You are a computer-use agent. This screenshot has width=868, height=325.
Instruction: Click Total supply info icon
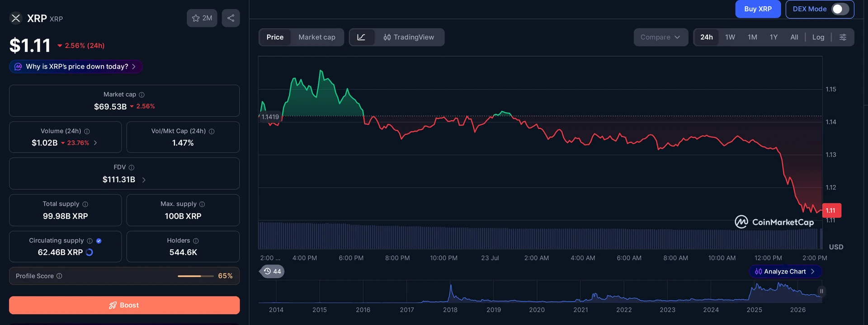point(85,204)
